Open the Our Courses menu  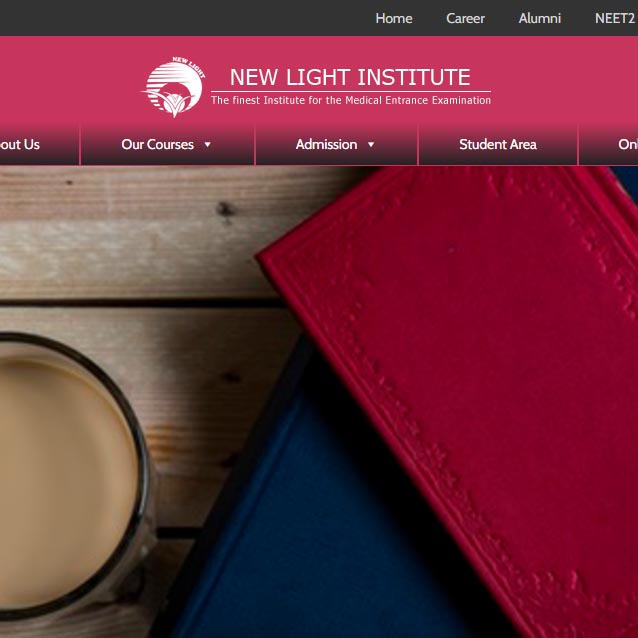pos(157,144)
